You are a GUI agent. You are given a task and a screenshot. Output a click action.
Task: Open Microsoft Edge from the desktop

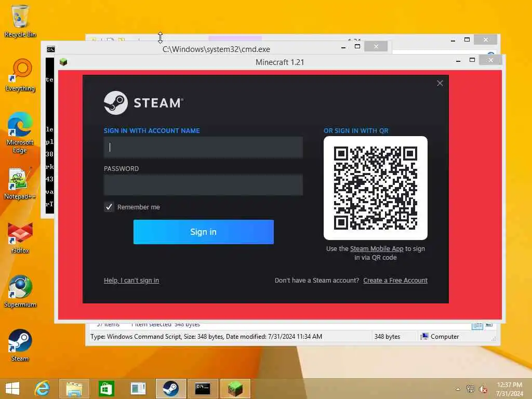click(x=20, y=132)
